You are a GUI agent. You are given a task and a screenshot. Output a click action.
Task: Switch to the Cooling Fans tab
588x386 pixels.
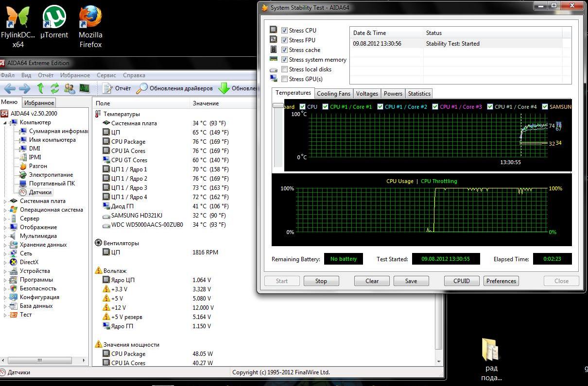(333, 94)
